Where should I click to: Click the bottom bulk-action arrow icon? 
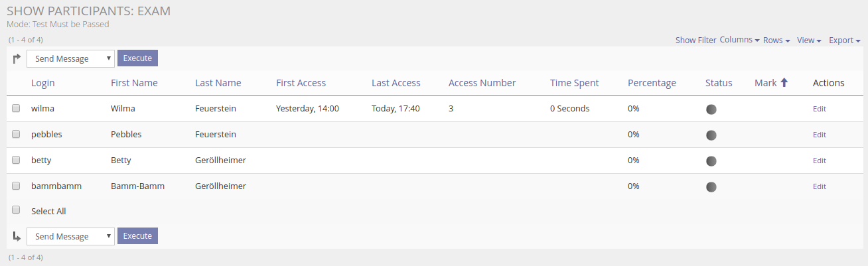pos(17,236)
